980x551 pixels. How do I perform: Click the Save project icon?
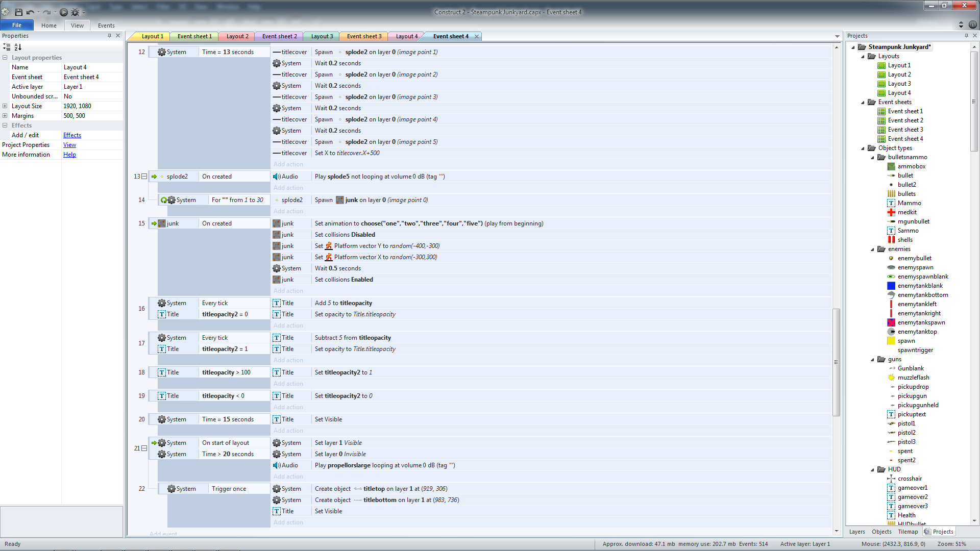pos(19,12)
